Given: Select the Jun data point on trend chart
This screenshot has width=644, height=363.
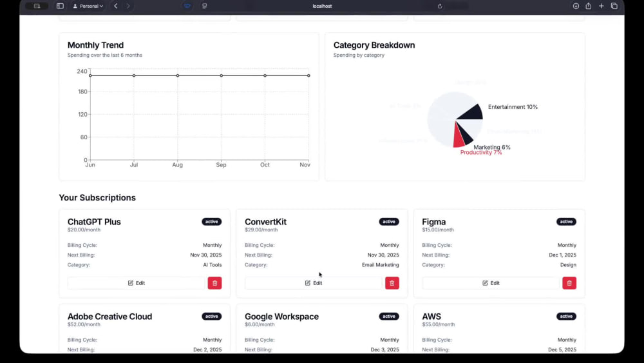Looking at the screenshot, I should pyautogui.click(x=90, y=75).
